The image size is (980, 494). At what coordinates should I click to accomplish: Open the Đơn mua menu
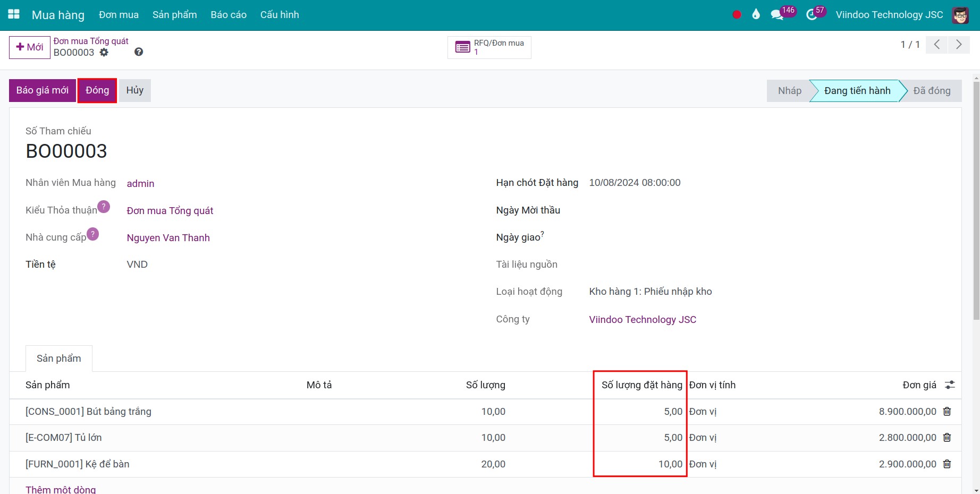click(119, 15)
